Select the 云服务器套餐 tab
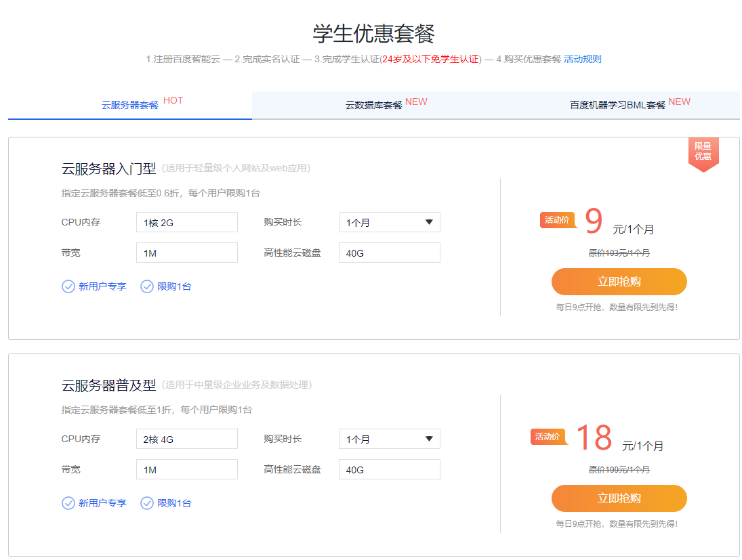 (x=130, y=105)
